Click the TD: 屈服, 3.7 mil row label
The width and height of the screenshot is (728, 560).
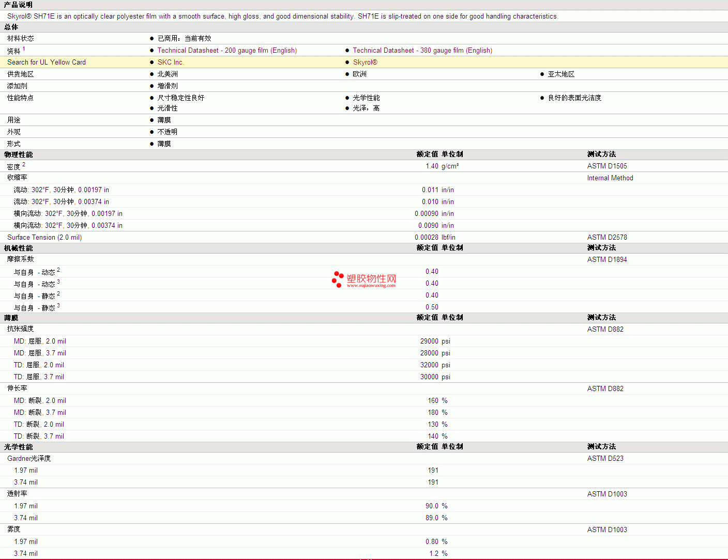pyautogui.click(x=39, y=377)
